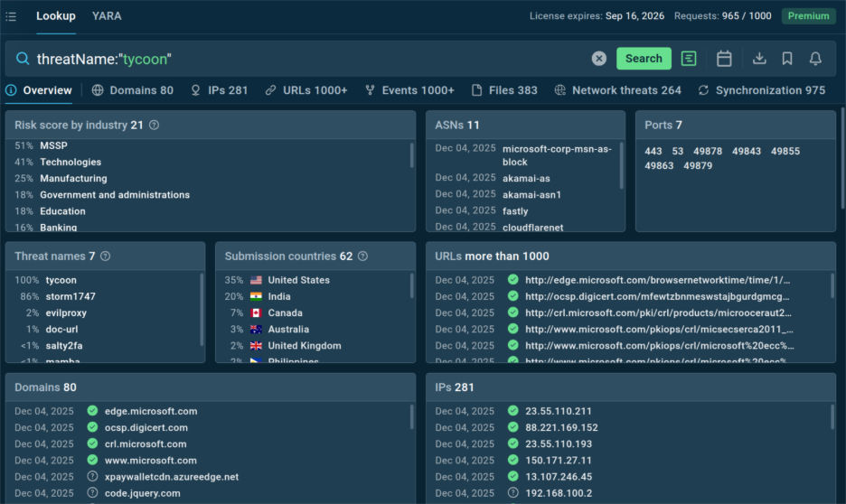The image size is (846, 504).
Task: Click the bookmark icon to save search
Action: pos(787,59)
